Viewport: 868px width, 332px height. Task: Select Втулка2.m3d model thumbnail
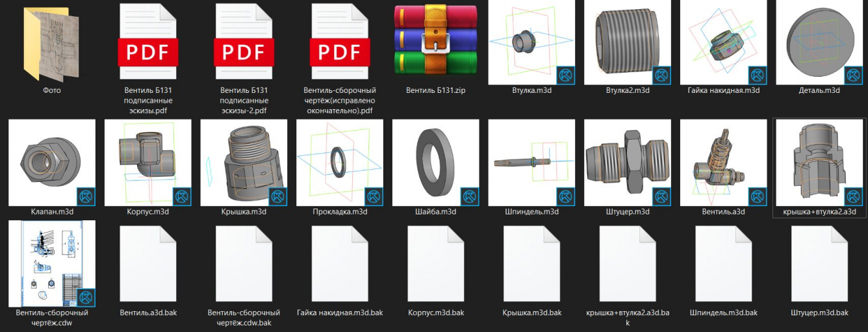point(628,42)
